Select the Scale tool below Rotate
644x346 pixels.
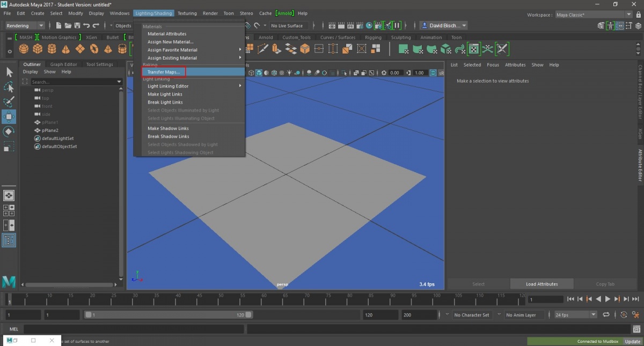9,145
